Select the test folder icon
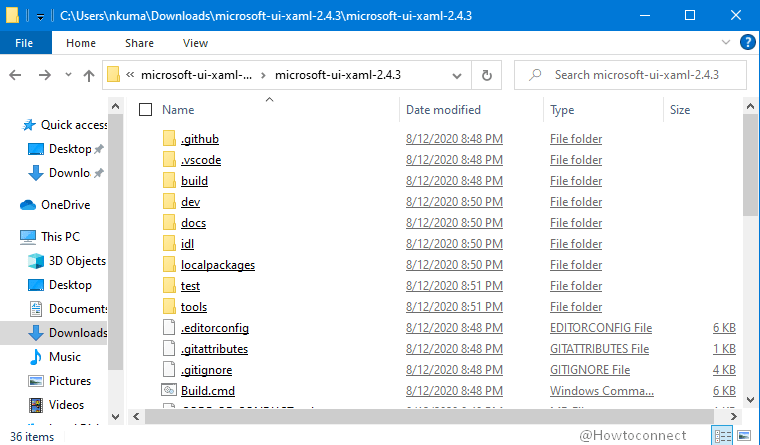This screenshot has width=760, height=445. [x=169, y=286]
